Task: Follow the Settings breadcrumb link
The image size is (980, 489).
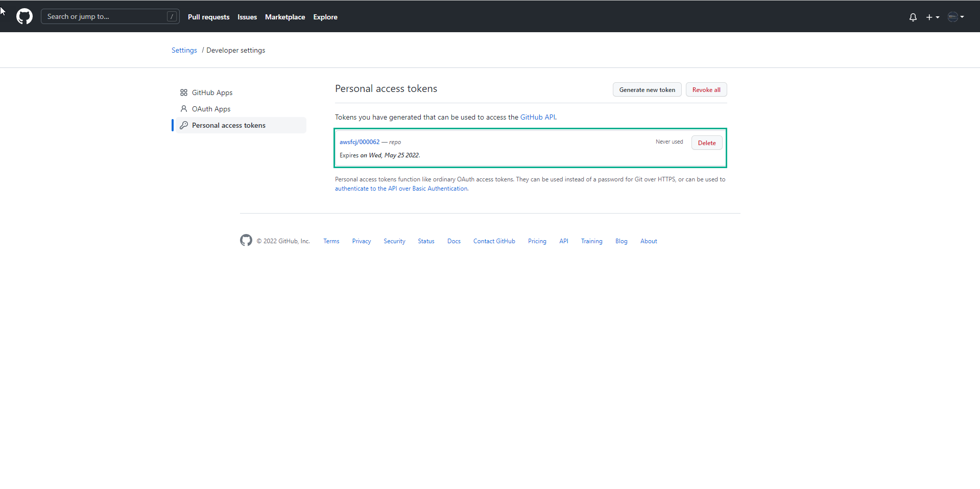Action: click(184, 50)
